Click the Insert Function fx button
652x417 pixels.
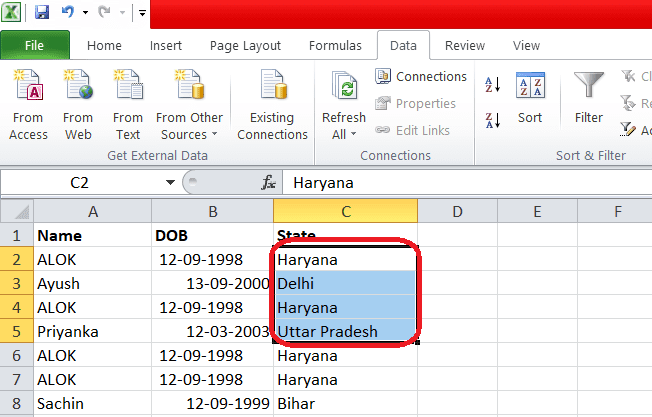point(269,183)
